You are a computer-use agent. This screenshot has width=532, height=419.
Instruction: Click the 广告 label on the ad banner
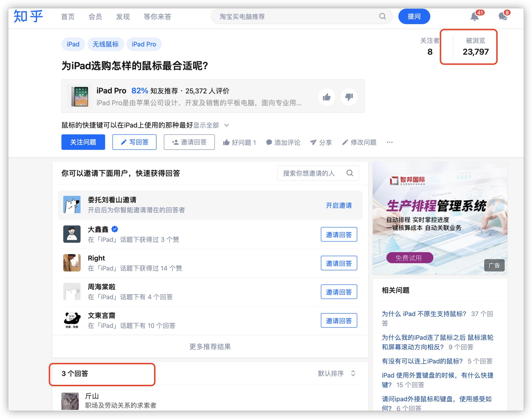[494, 265]
